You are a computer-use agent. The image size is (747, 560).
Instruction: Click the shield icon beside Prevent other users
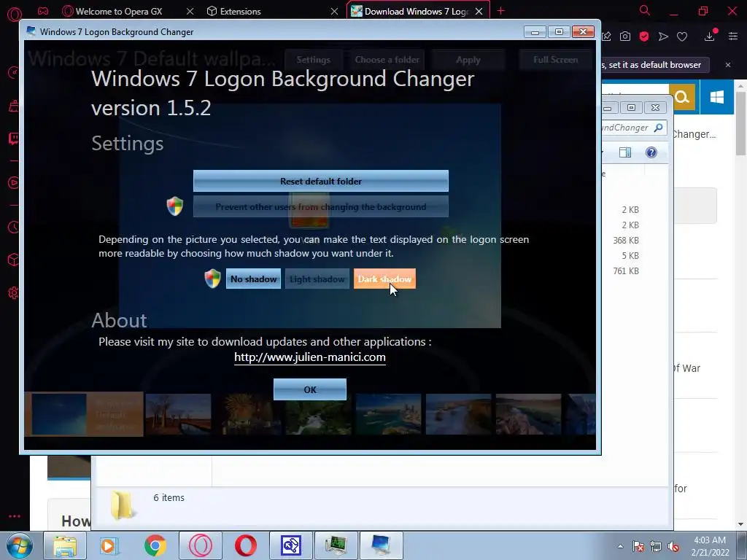point(175,206)
